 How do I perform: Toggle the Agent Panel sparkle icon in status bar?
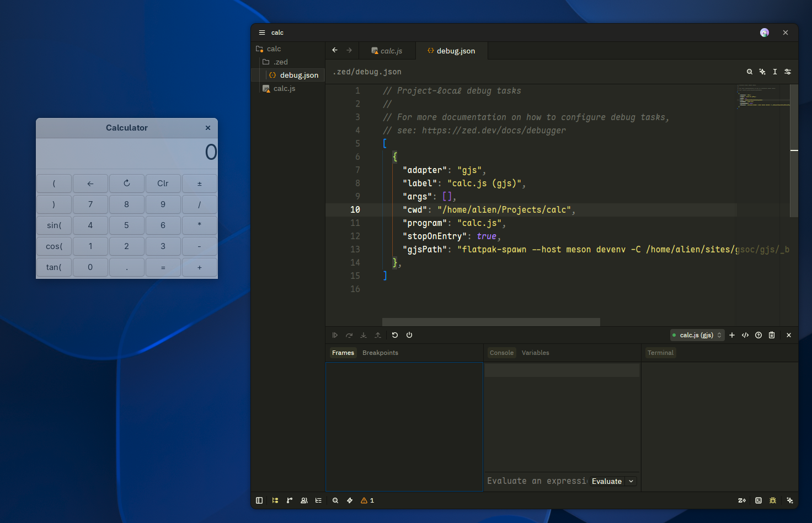pyautogui.click(x=790, y=500)
